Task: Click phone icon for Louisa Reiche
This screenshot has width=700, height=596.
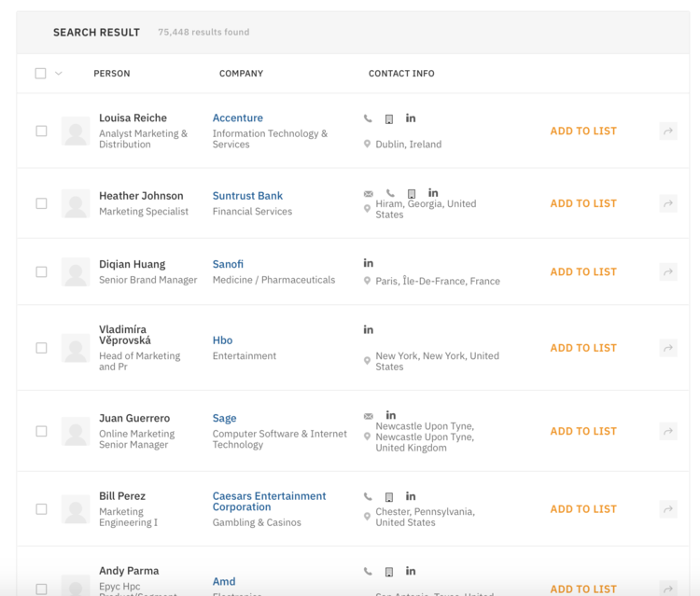Action: click(x=368, y=118)
